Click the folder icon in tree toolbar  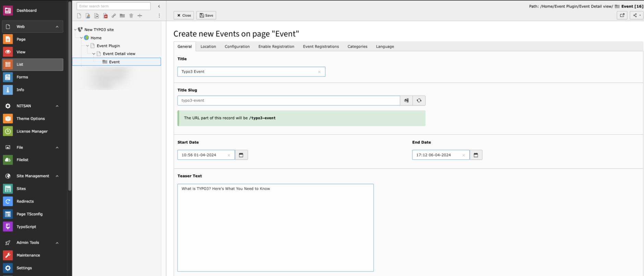click(122, 16)
